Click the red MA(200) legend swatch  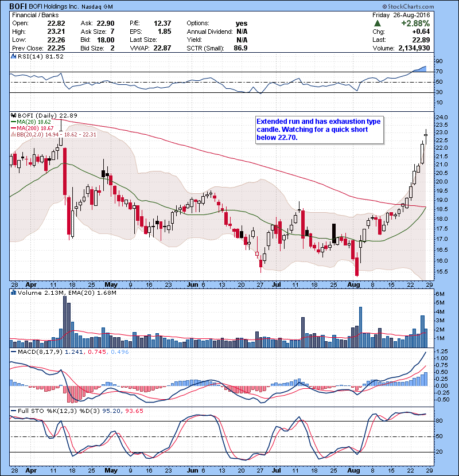click(x=13, y=128)
